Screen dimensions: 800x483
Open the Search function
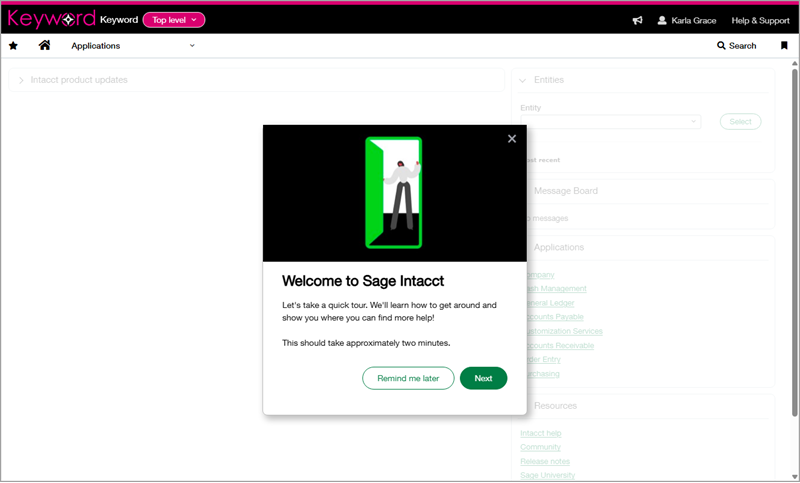(736, 45)
